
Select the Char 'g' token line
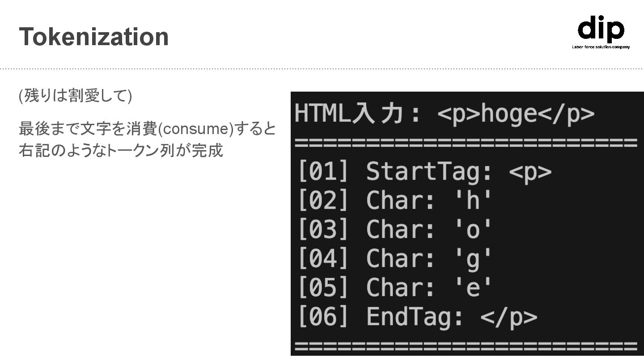(x=394, y=259)
